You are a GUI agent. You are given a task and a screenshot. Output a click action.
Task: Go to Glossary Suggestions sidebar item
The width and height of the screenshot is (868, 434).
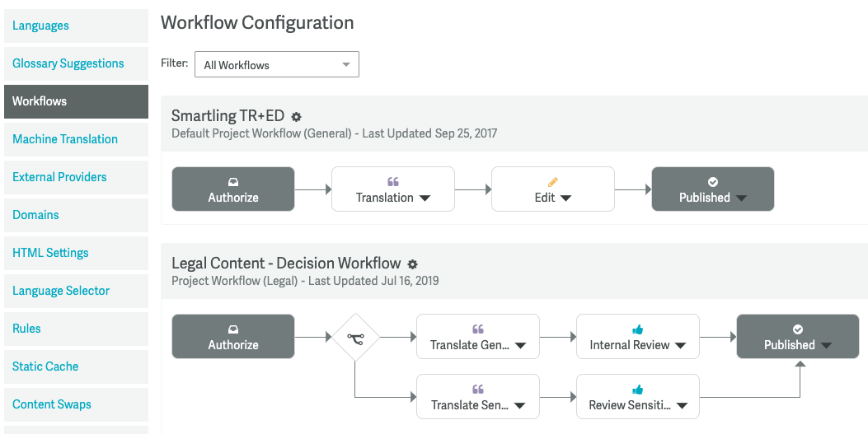[68, 63]
